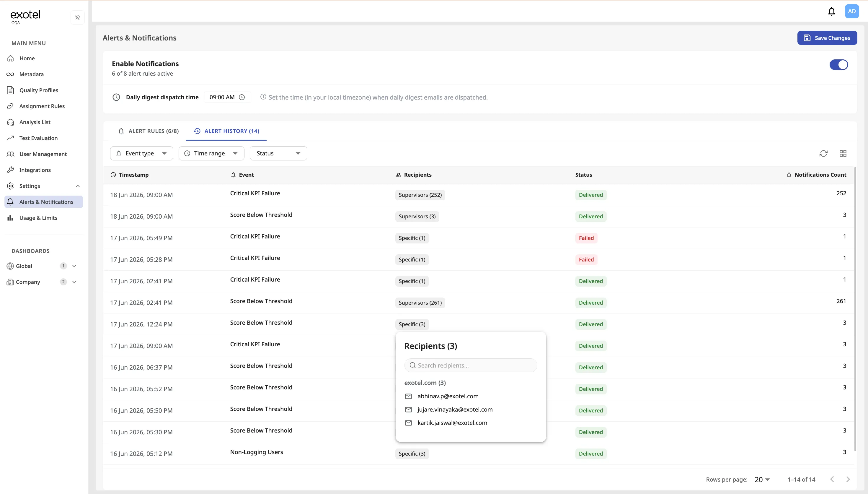Image resolution: width=868 pixels, height=494 pixels.
Task: Change rows per page dropdown
Action: (x=762, y=480)
